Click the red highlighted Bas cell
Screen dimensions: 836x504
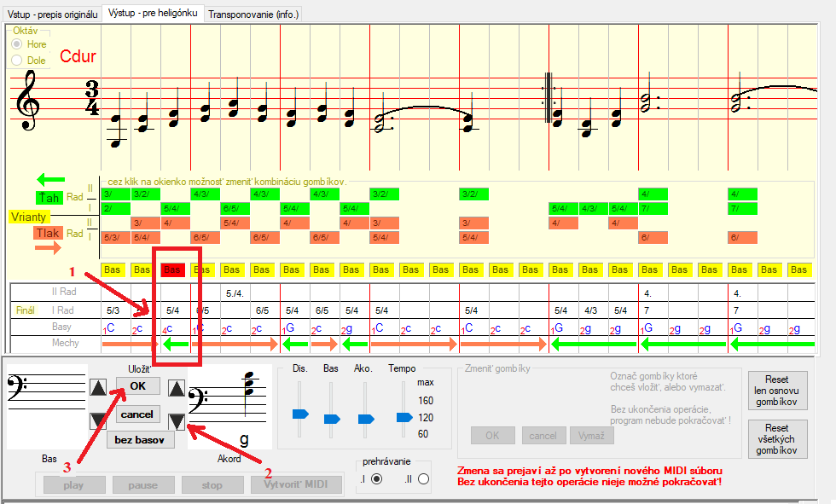[x=173, y=269]
